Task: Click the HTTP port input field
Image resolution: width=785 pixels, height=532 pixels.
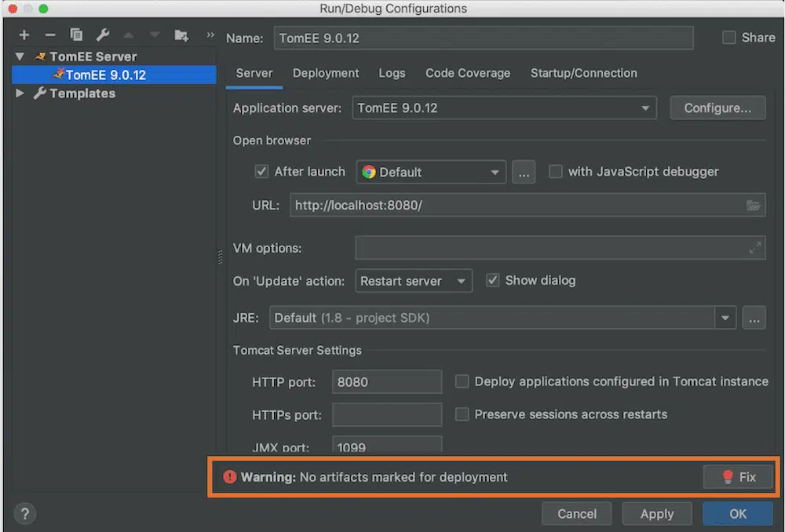Action: coord(387,382)
